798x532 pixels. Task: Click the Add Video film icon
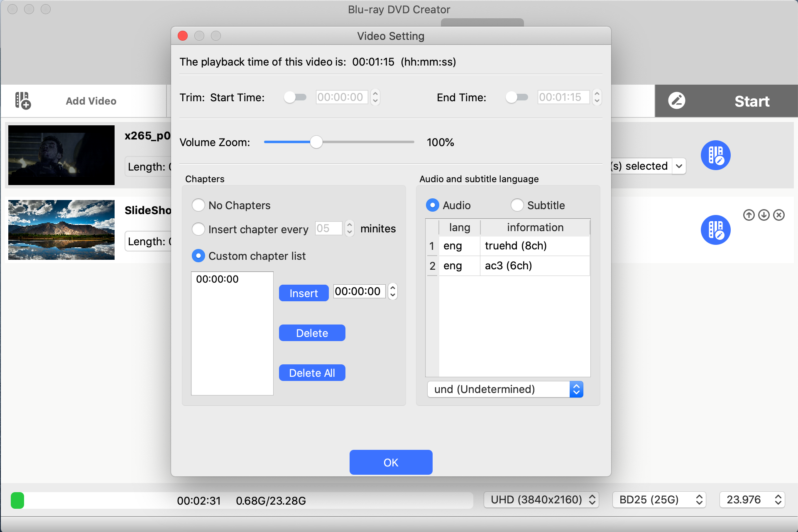[x=23, y=101]
